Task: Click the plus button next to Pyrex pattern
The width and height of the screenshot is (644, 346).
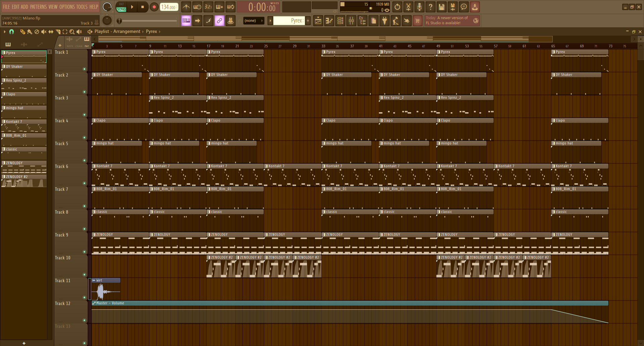Action: 308,20
